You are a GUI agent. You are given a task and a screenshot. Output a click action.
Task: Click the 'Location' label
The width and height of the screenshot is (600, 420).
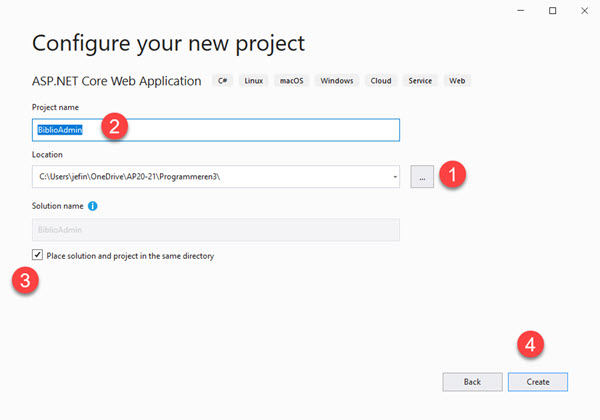[x=47, y=155]
